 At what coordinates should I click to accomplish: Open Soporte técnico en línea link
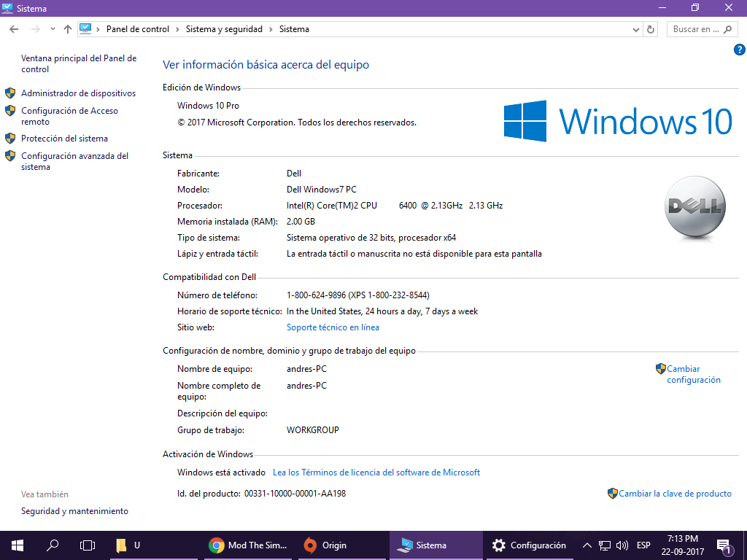[333, 327]
